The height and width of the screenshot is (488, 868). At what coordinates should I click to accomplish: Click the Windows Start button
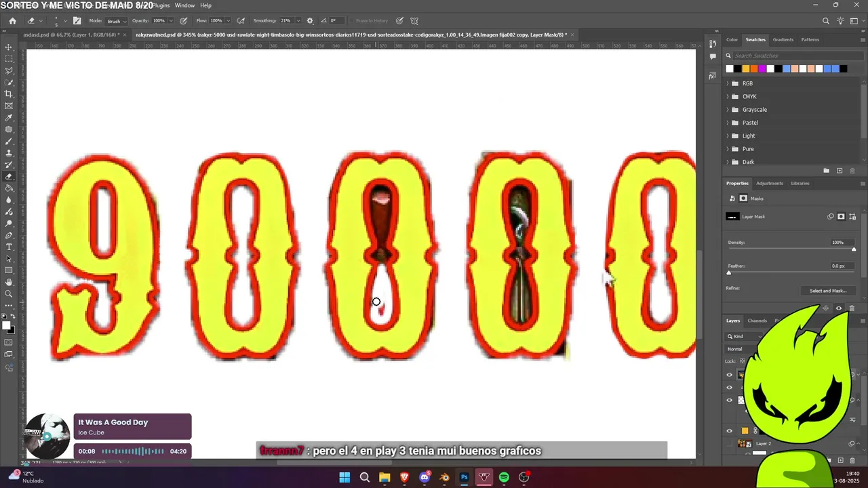coord(344,477)
